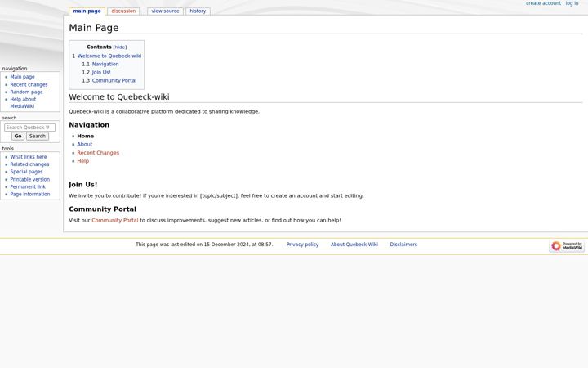
Task: Click the Welcome to Quebeck-wiki heading
Action: click(119, 96)
